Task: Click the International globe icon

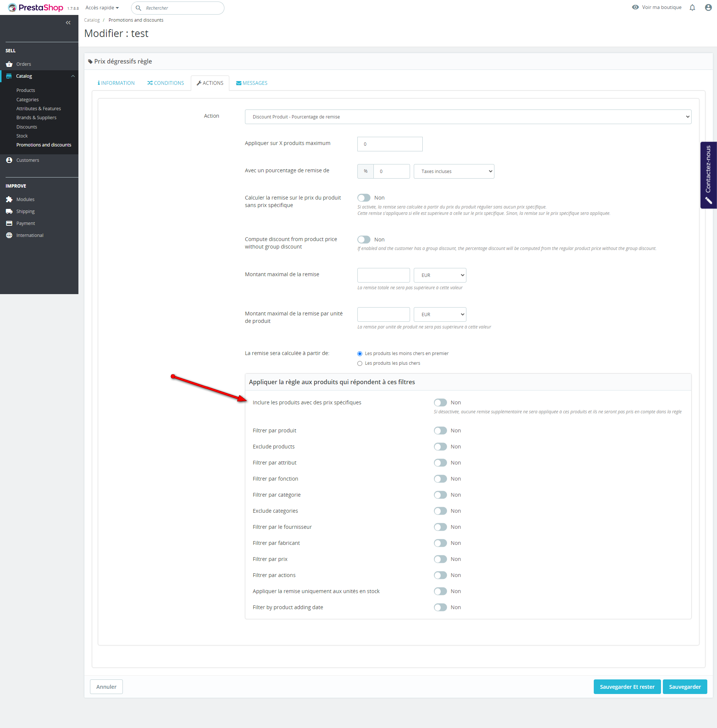Action: (9, 235)
